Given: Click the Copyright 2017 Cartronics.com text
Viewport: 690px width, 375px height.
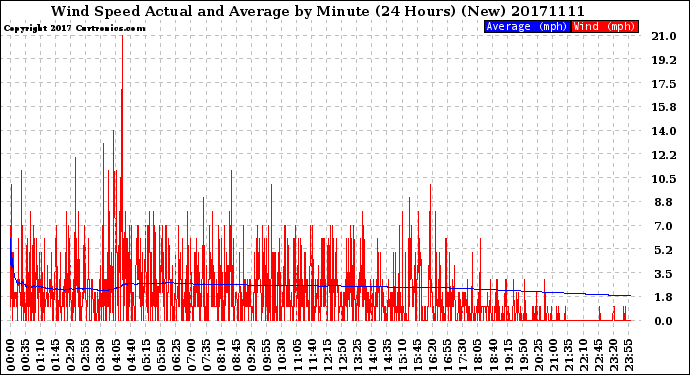Looking at the screenshot, I should point(75,28).
